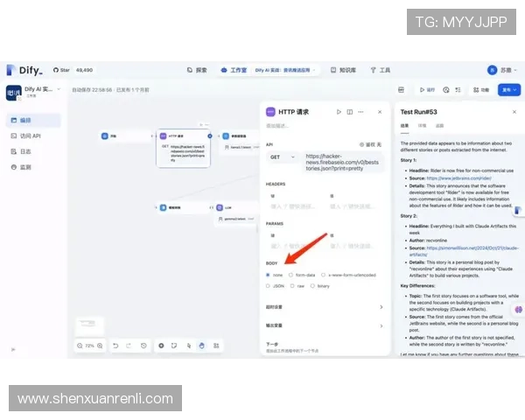Expand the 输出变量 (output variables) section

pos(324,325)
